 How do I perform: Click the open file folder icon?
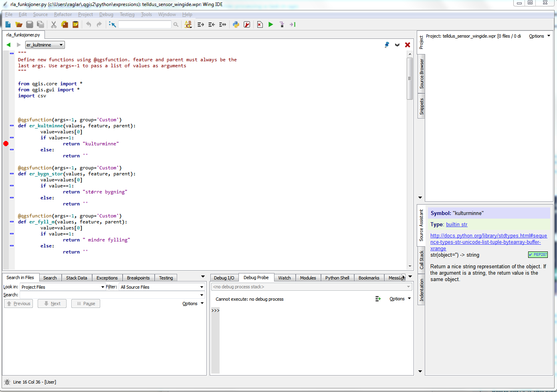(x=19, y=24)
